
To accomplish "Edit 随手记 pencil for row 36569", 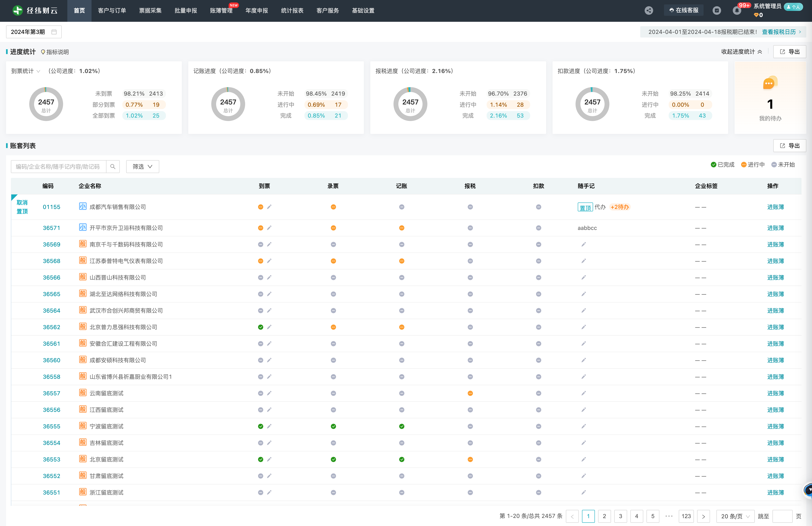I will pyautogui.click(x=584, y=244).
